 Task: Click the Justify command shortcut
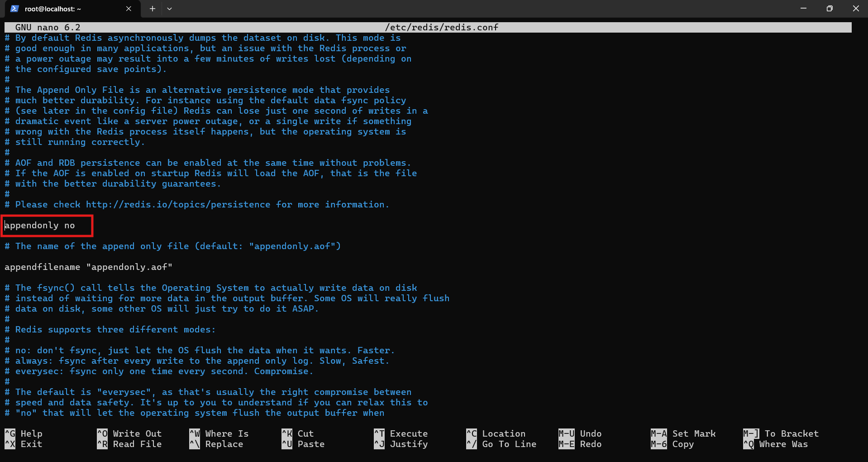point(408,444)
